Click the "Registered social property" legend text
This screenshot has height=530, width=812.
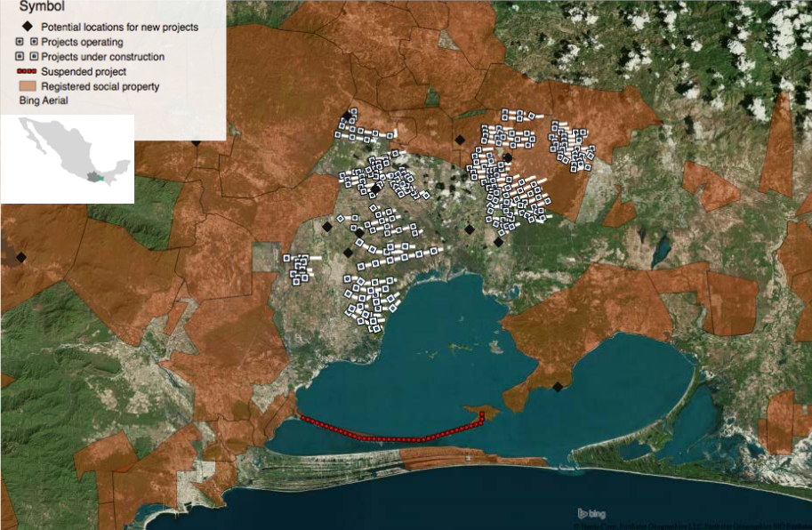click(x=100, y=86)
